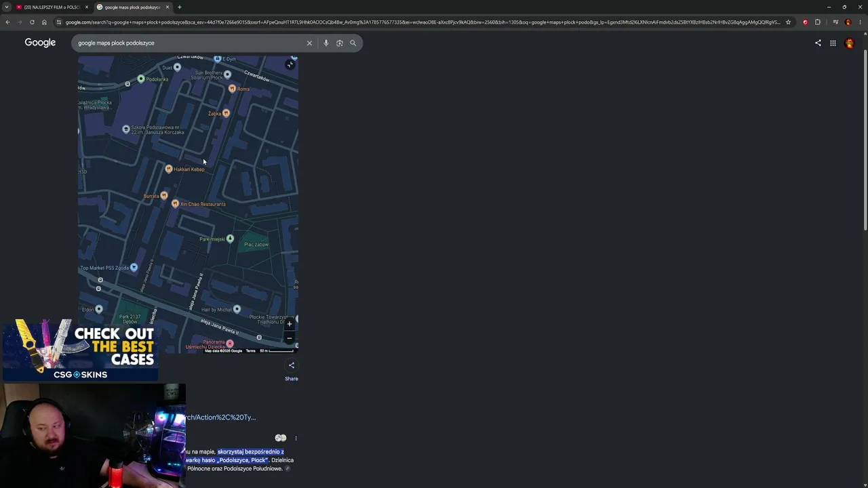The width and height of the screenshot is (868, 488).
Task: Open the Eldon map pin
Action: (99, 309)
